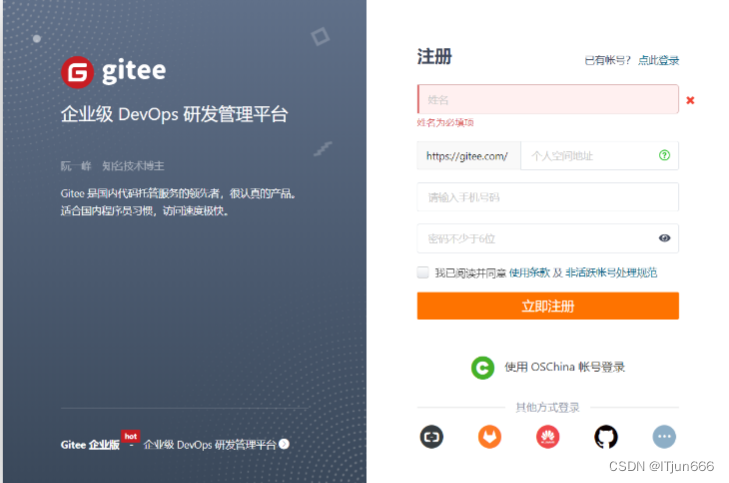Open the 点此登录 link
729x483 pixels.
(x=658, y=60)
